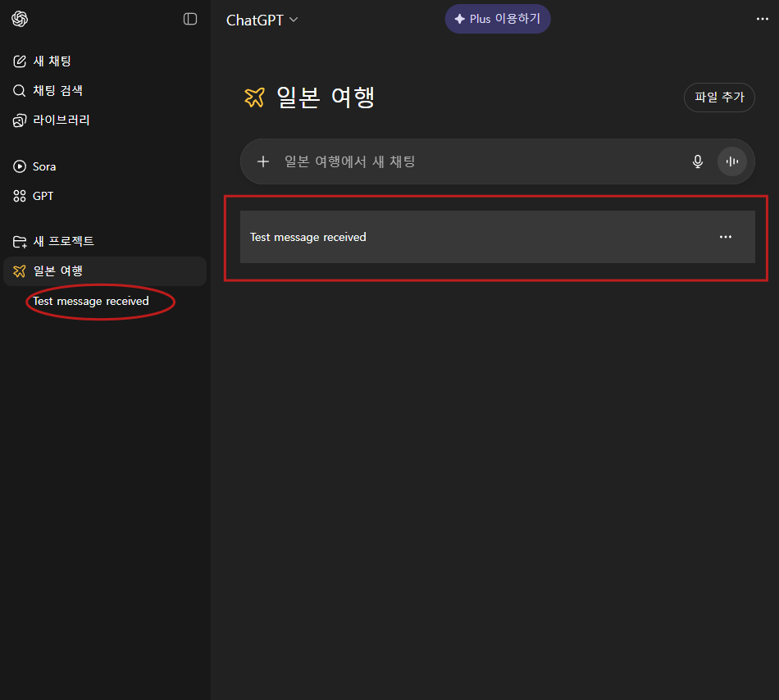Screen dimensions: 779x700
Task: Click the Plus 이용하기 upgrade button
Action: click(x=498, y=19)
